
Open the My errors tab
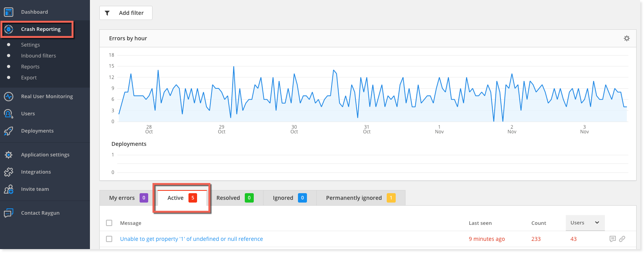pos(128,198)
